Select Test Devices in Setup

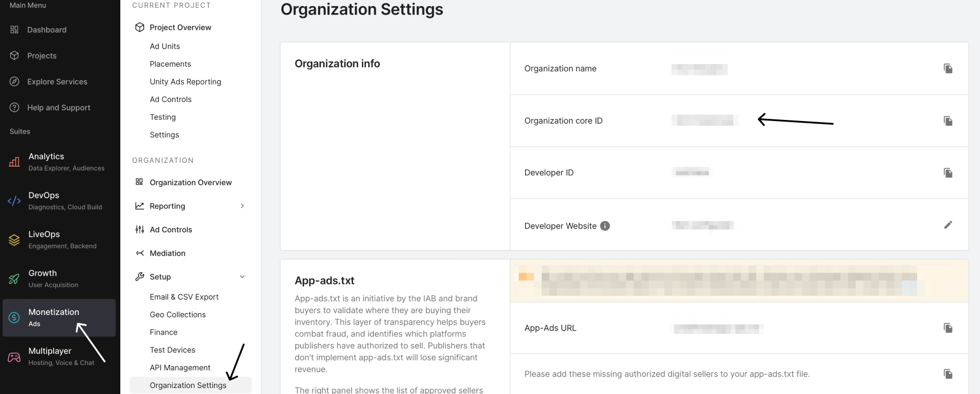click(172, 350)
